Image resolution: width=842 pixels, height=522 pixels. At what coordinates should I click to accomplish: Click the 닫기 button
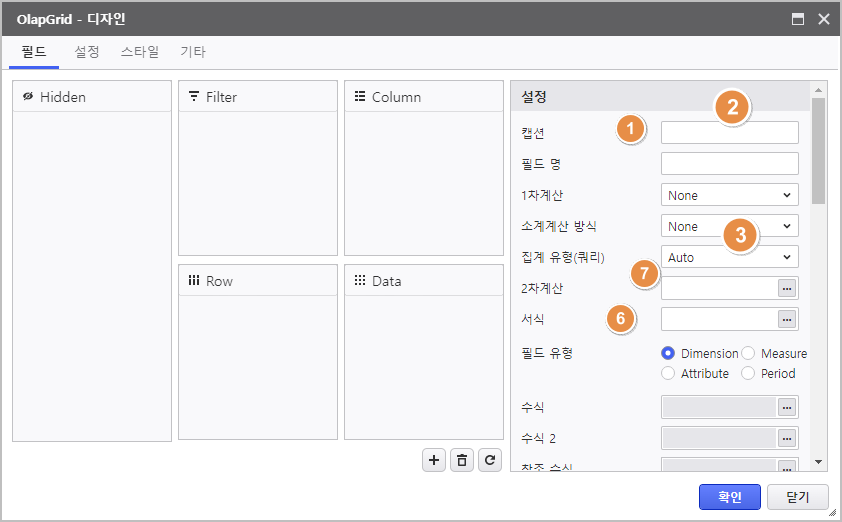pos(797,496)
